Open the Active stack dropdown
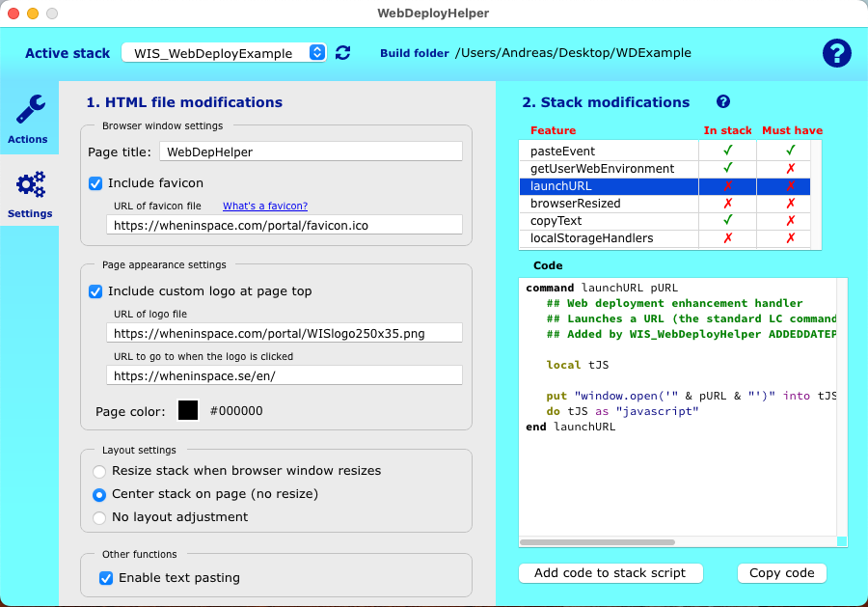 click(223, 53)
